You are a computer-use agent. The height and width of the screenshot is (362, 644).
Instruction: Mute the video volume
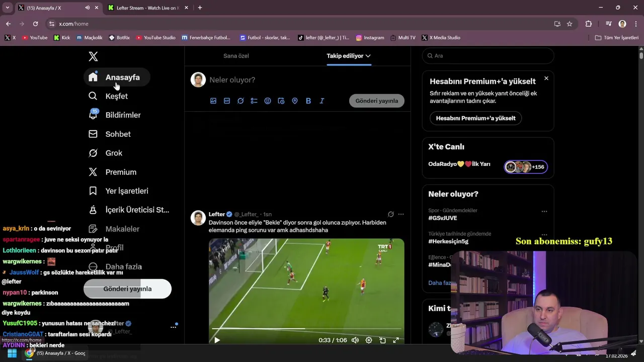(x=355, y=340)
